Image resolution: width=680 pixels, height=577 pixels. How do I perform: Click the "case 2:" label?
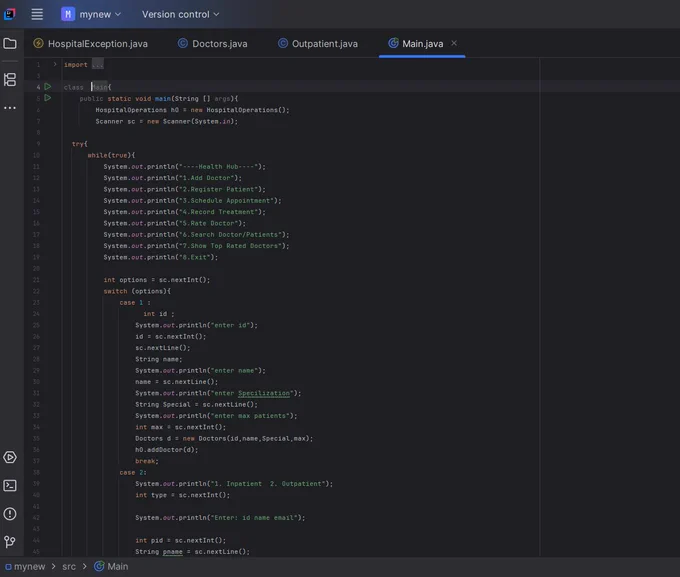[133, 472]
